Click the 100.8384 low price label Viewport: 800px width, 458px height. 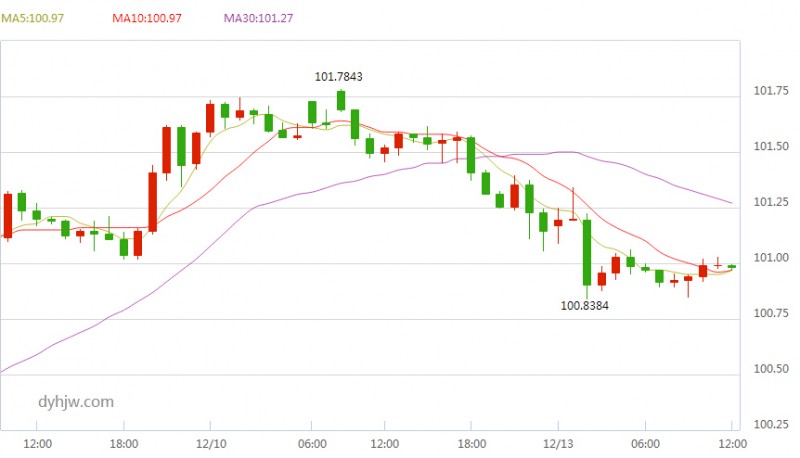(585, 306)
